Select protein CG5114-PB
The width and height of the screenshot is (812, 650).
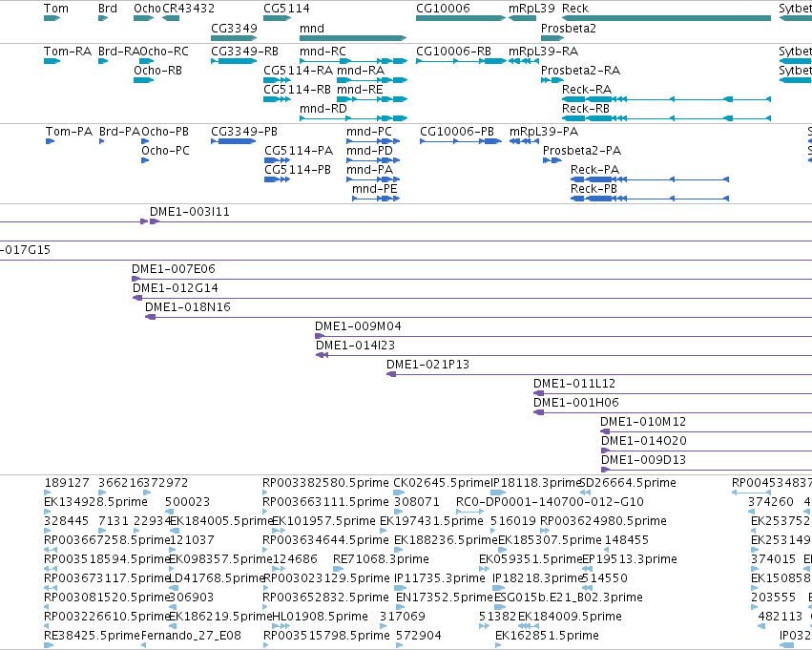click(277, 179)
